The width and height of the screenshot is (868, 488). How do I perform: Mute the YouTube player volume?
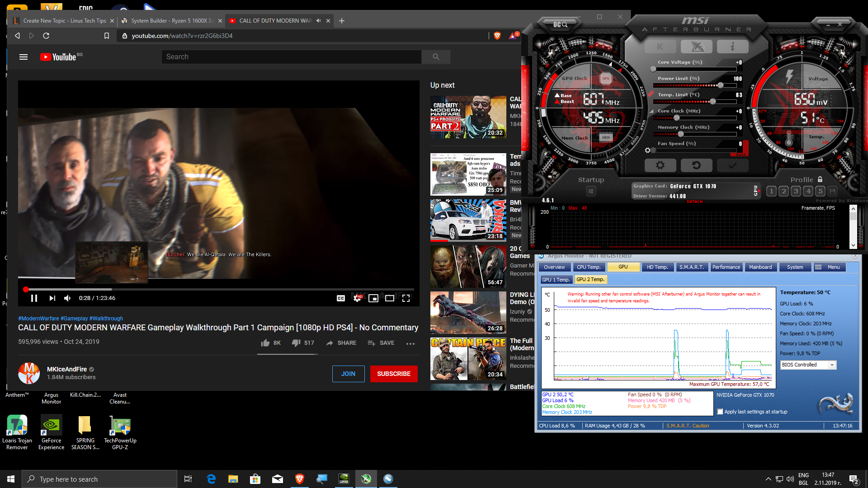67,298
